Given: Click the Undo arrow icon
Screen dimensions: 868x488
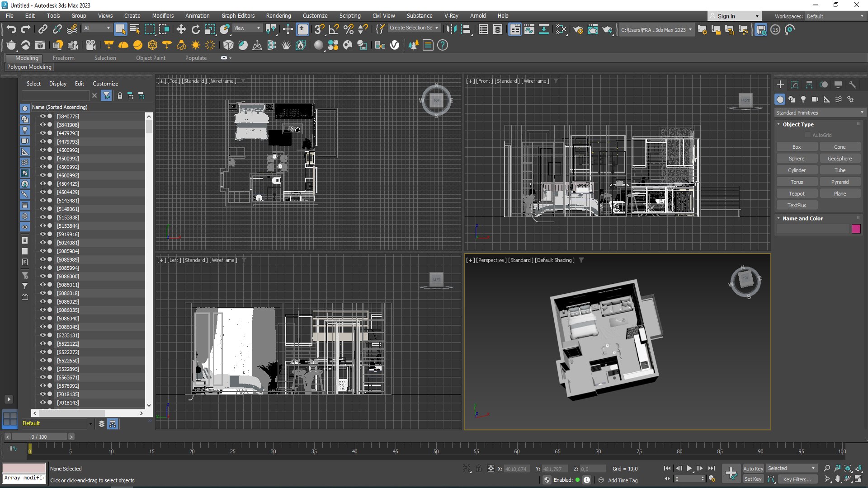Looking at the screenshot, I should (11, 30).
